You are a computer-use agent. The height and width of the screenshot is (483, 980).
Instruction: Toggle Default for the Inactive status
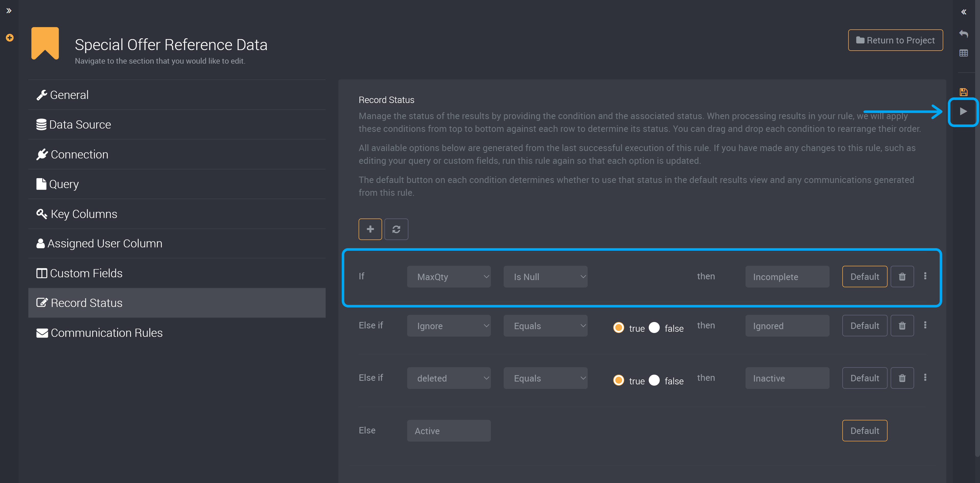tap(864, 378)
